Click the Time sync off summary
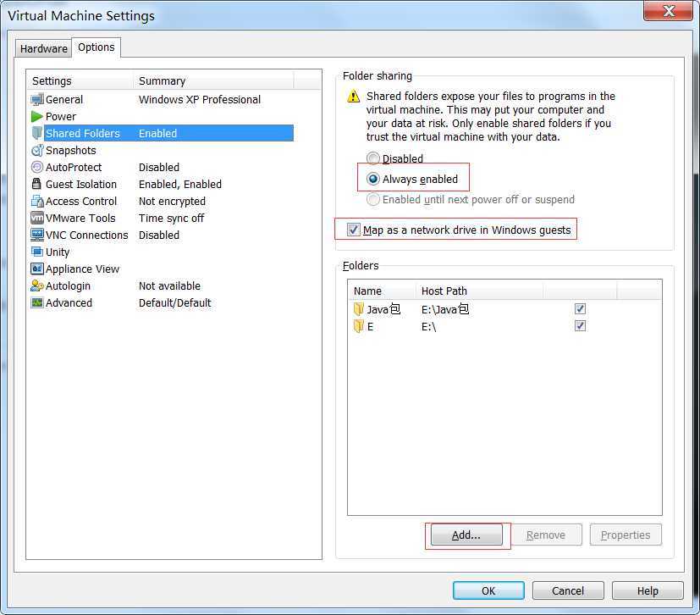This screenshot has height=615, width=700. (172, 218)
